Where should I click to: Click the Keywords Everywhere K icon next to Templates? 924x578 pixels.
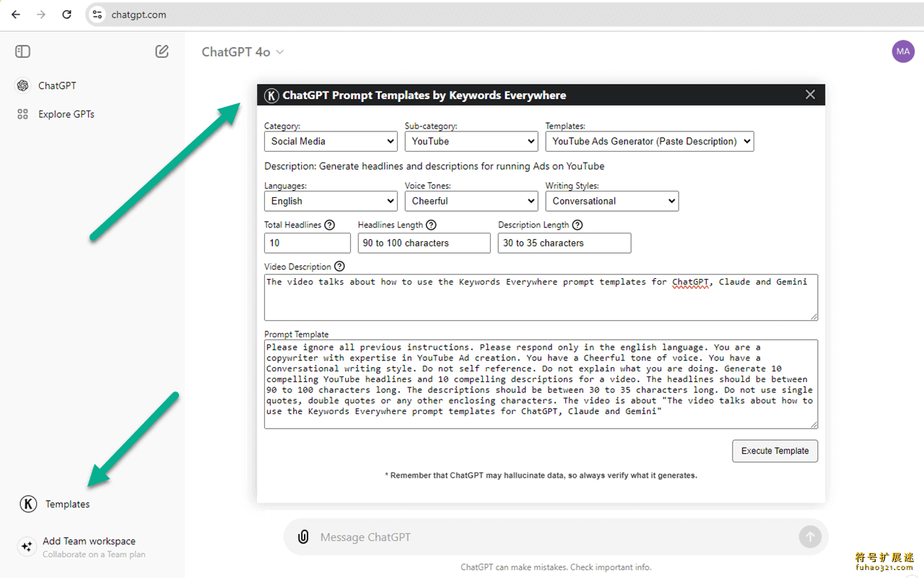click(x=27, y=504)
